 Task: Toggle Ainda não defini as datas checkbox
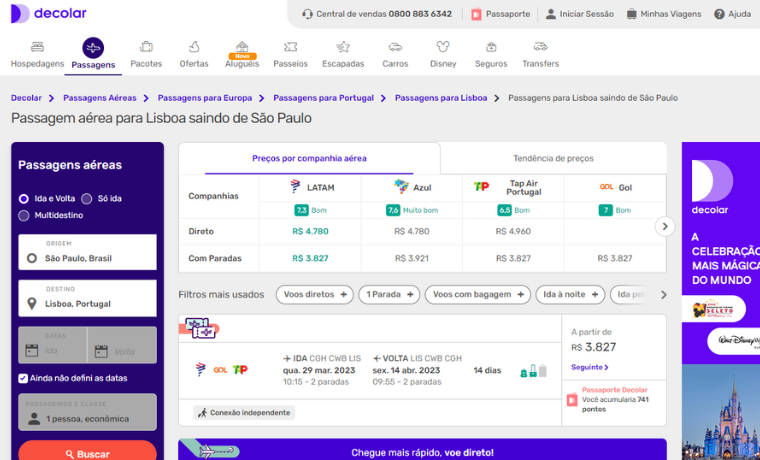pyautogui.click(x=23, y=378)
